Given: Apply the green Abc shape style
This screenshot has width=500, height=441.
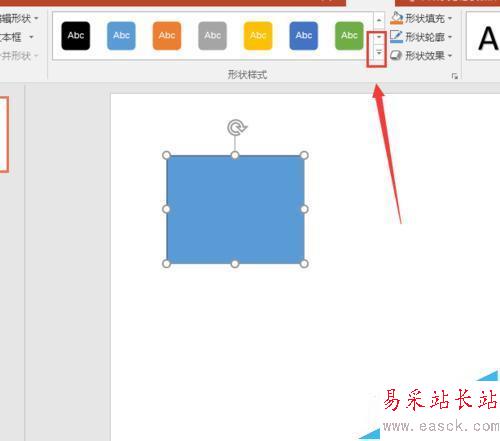Looking at the screenshot, I should pyautogui.click(x=349, y=36).
